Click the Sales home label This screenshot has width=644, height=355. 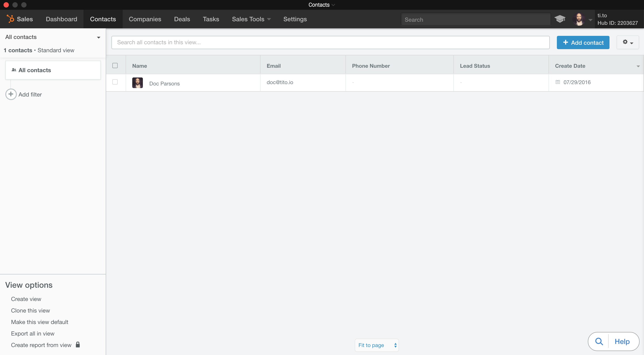25,19
